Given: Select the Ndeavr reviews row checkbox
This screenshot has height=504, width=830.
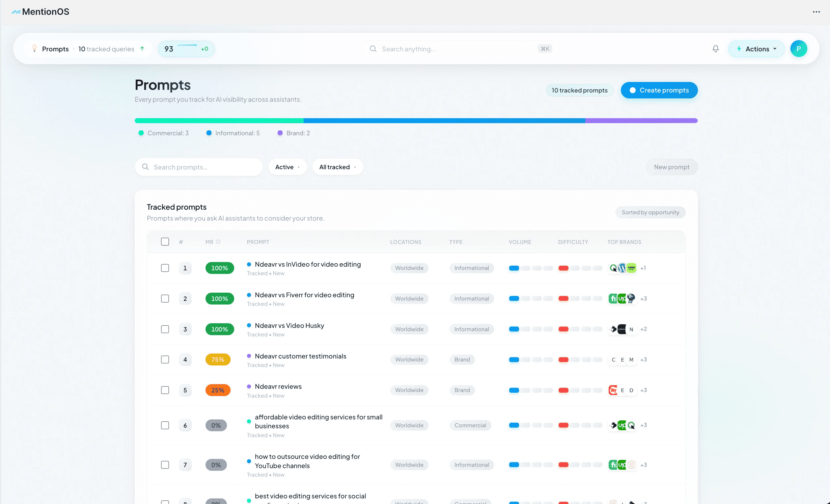Looking at the screenshot, I should (165, 390).
